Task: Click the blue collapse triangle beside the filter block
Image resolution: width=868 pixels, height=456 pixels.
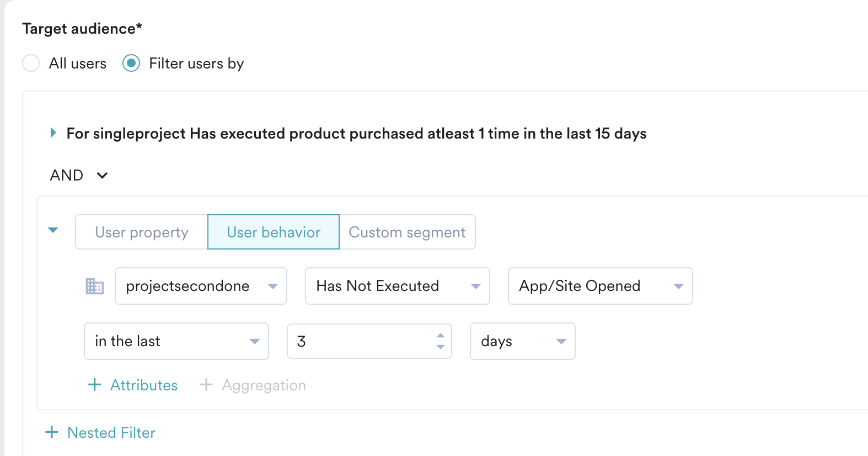Action: point(53,231)
